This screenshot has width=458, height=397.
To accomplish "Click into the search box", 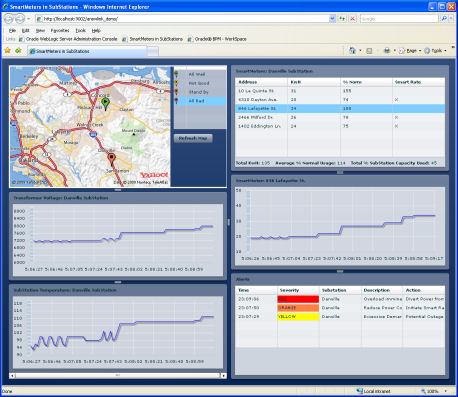I will (399, 19).
